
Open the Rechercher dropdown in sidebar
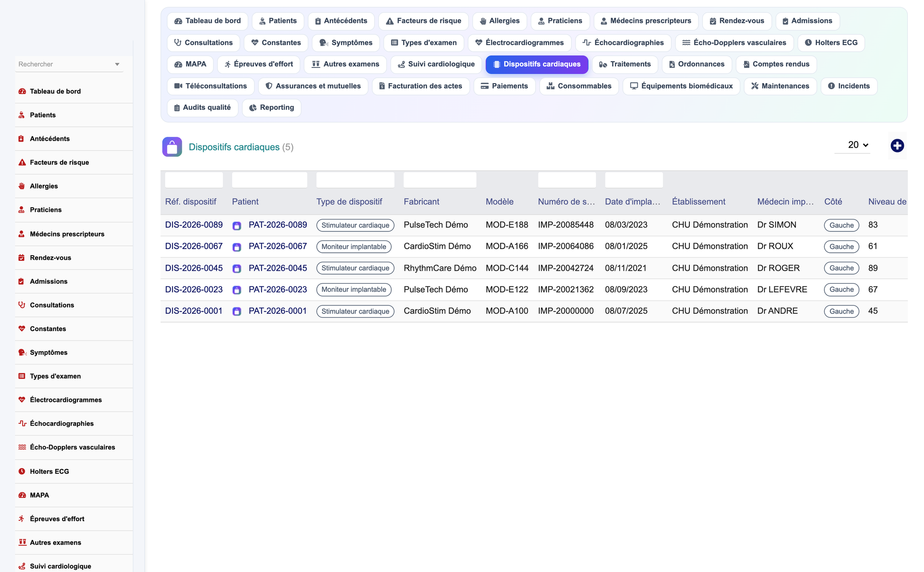click(69, 64)
